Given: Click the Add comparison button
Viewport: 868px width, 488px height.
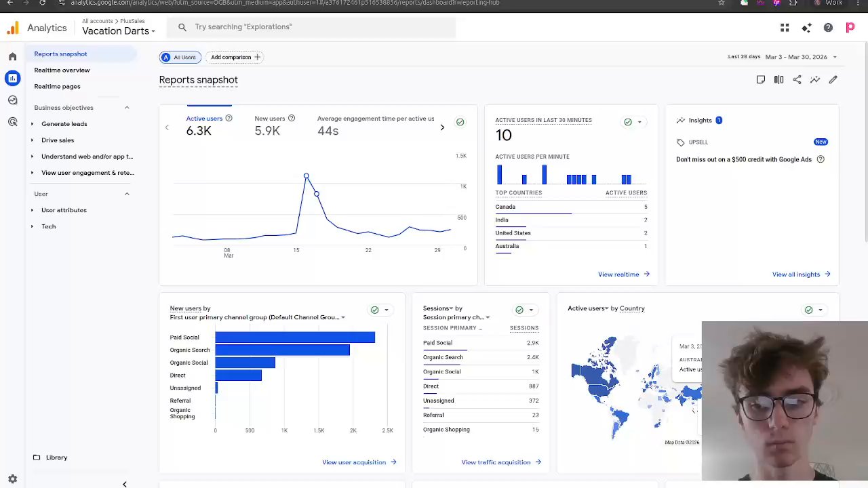Looking at the screenshot, I should click(x=235, y=57).
